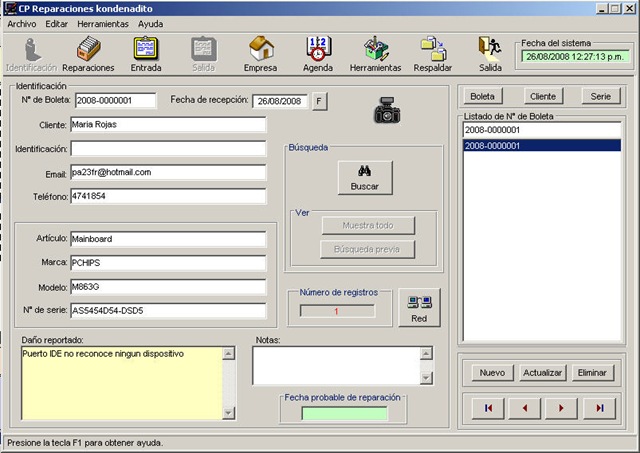Click the Actualizar button
This screenshot has width=640, height=453.
point(542,373)
